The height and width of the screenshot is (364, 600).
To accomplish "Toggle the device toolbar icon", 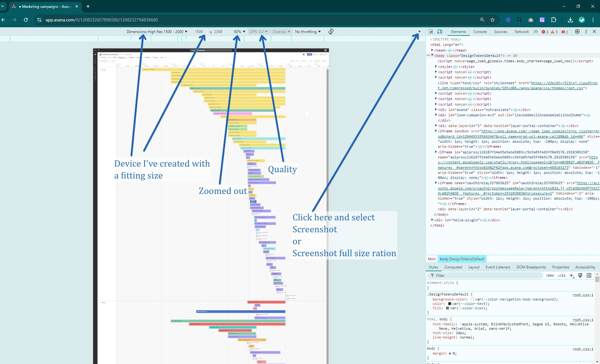I will pyautogui.click(x=440, y=31).
